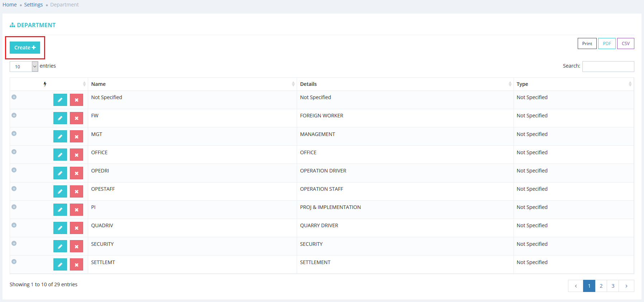Open edit for the SETTLEMT department
This screenshot has width=644, height=302.
60,264
